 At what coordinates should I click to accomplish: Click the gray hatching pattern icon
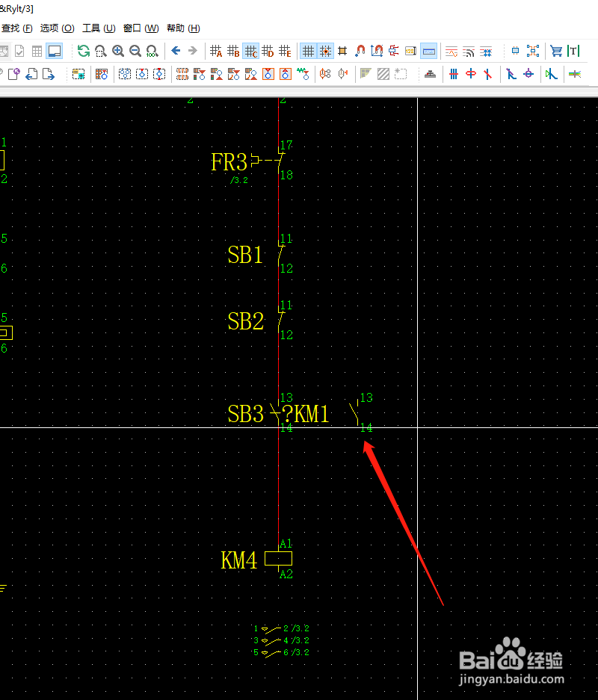(x=383, y=74)
